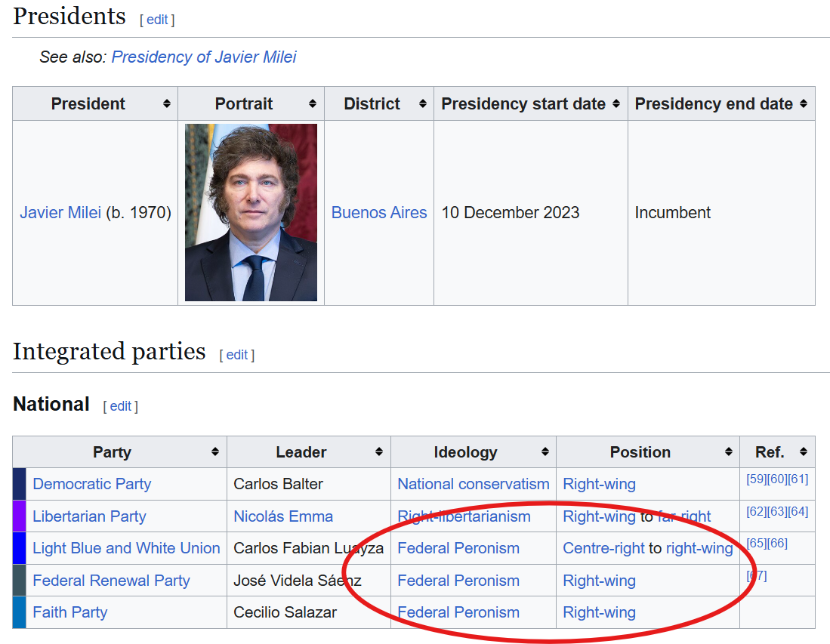Screen dimensions: 830x644
Task: Click blue Light Blue and White Union swatch
Action: [x=19, y=547]
